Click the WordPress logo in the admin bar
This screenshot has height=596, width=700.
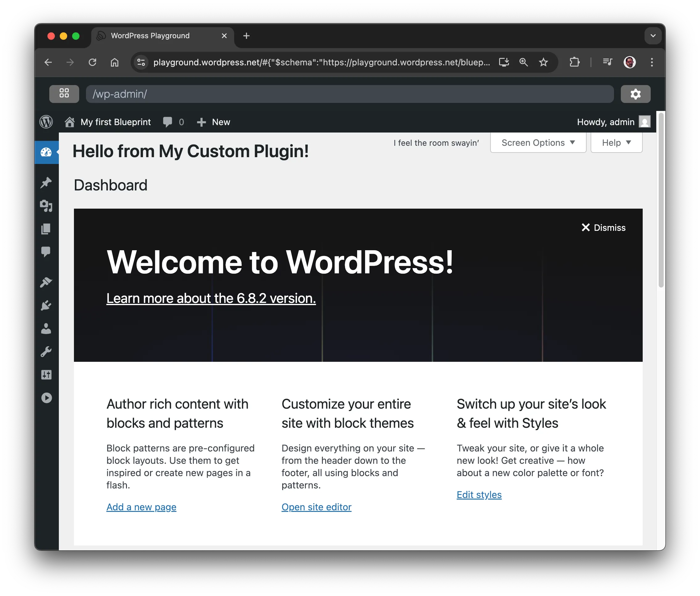point(46,122)
